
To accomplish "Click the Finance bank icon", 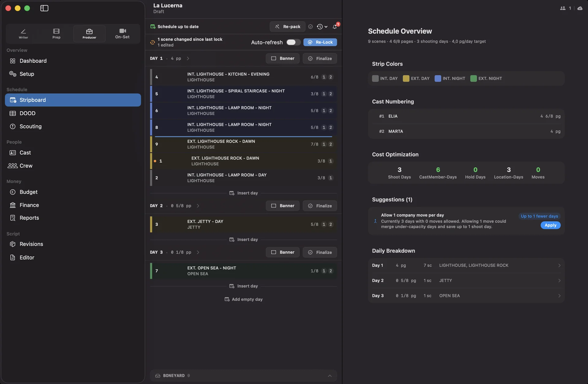I will 13,205.
